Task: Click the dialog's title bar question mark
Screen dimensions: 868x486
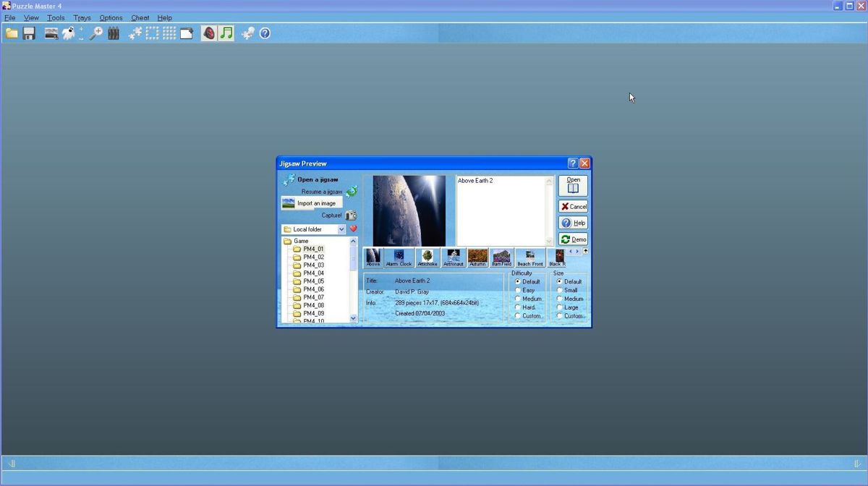Action: pos(573,163)
